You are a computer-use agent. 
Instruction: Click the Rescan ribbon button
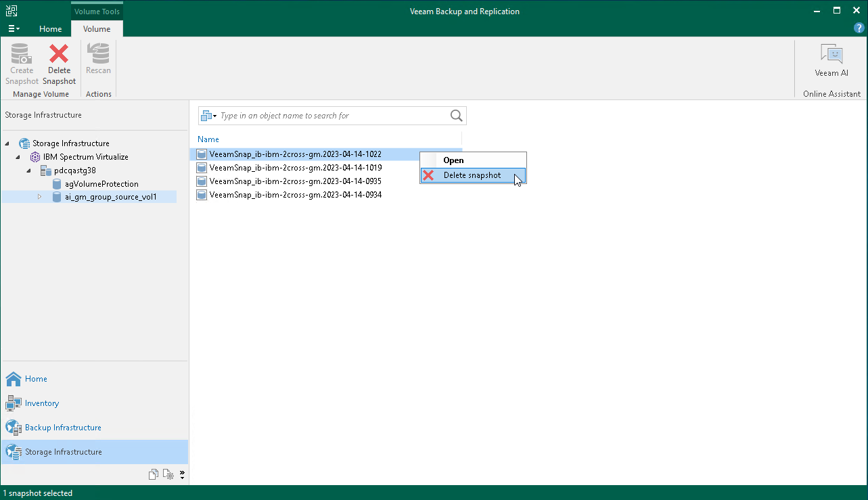pos(99,60)
